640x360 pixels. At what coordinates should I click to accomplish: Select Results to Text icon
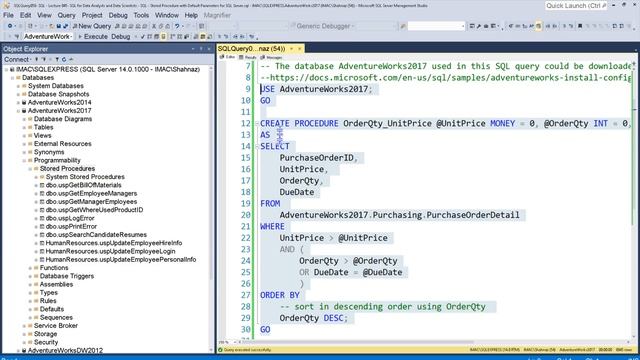pos(196,37)
